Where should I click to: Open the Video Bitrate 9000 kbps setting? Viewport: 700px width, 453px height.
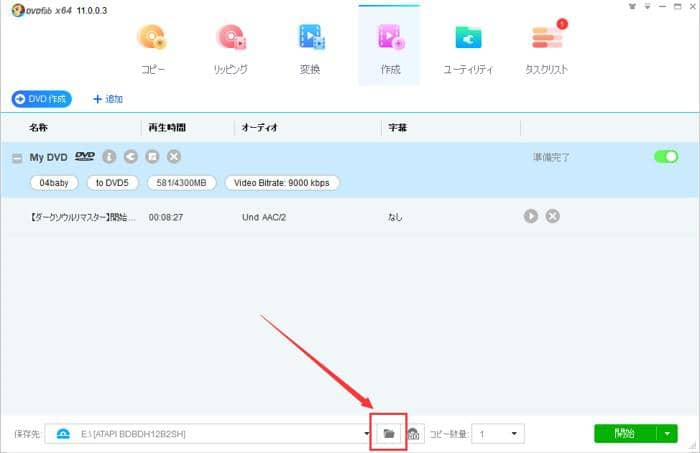(282, 183)
